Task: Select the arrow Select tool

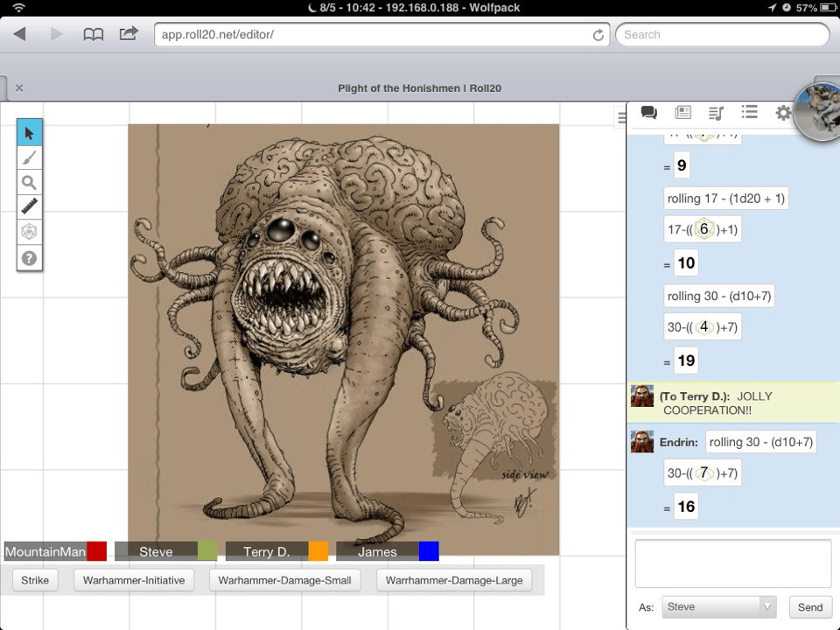Action: tap(30, 132)
